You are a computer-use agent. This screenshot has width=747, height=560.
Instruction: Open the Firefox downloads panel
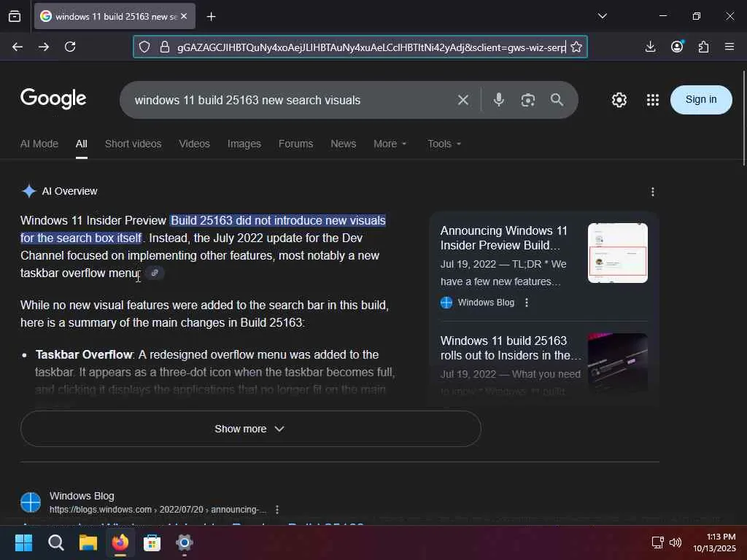650,47
